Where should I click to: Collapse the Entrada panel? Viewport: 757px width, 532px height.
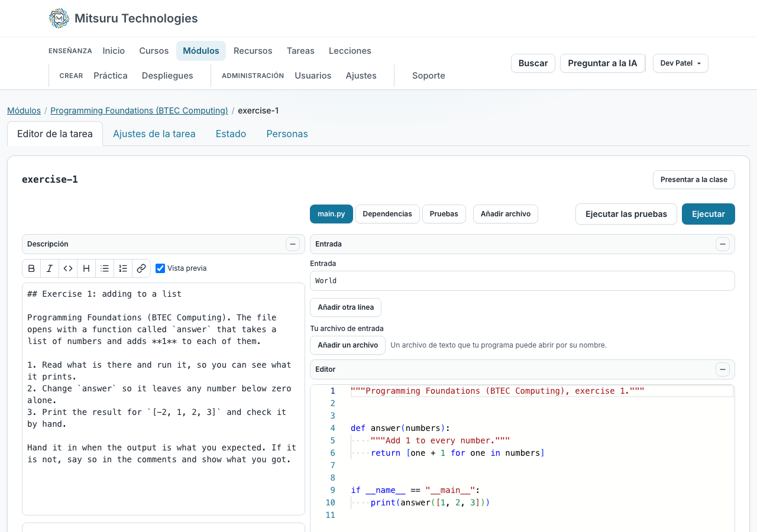pos(723,244)
